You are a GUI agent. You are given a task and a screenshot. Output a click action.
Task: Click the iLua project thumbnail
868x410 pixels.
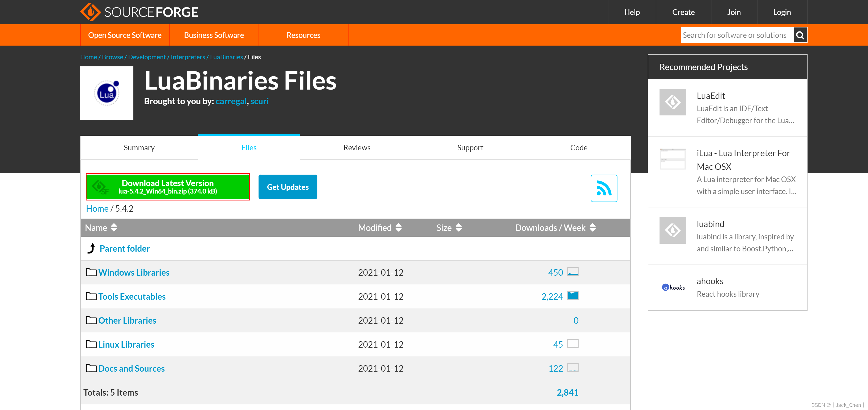point(673,159)
